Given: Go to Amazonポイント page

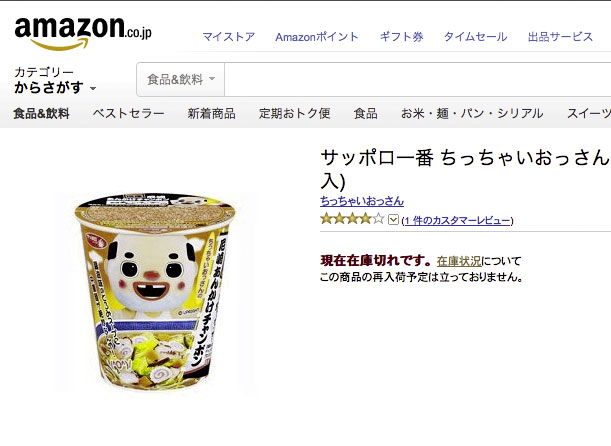Looking at the screenshot, I should pyautogui.click(x=317, y=37).
